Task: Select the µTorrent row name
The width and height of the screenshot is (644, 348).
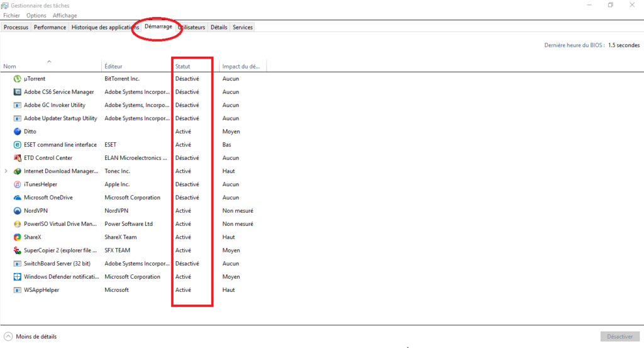Action: click(35, 79)
